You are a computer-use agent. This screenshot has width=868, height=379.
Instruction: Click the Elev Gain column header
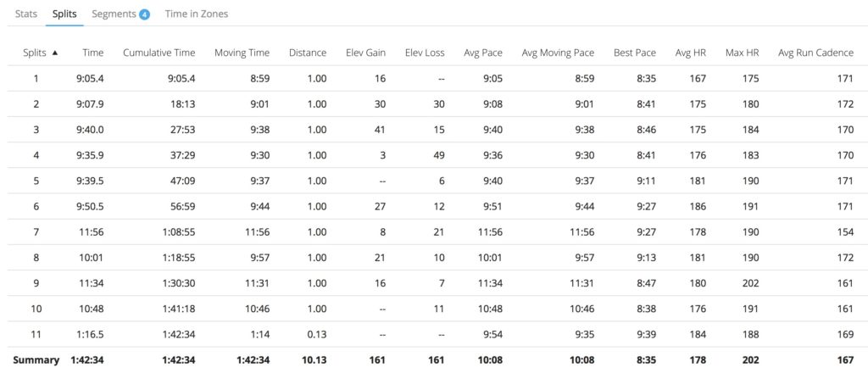click(x=365, y=53)
